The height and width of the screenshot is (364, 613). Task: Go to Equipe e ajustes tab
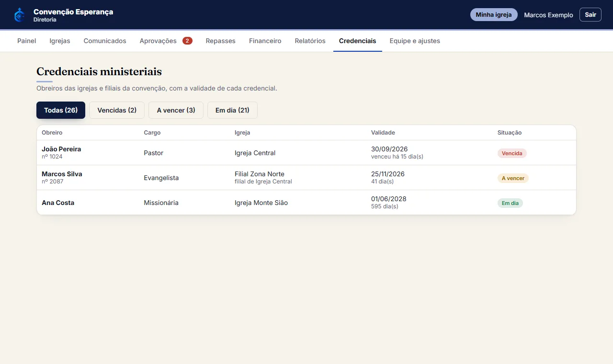click(x=415, y=41)
